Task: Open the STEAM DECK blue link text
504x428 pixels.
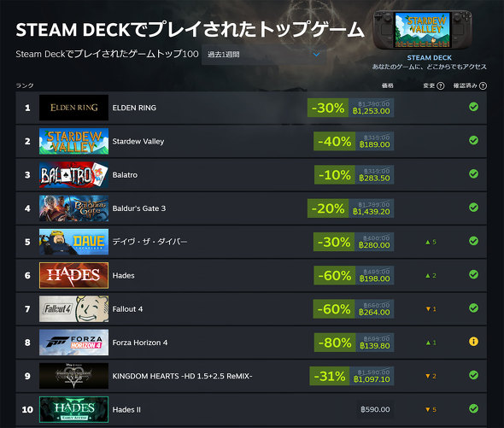Action: click(x=429, y=58)
